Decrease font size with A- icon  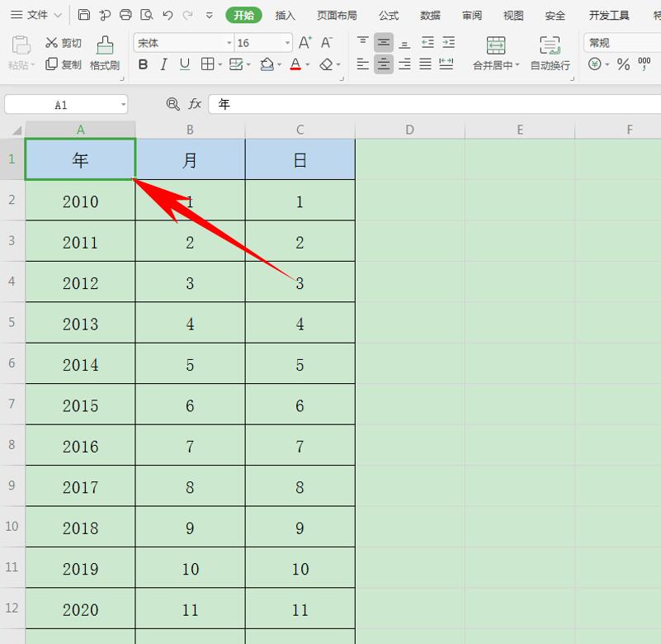point(326,43)
